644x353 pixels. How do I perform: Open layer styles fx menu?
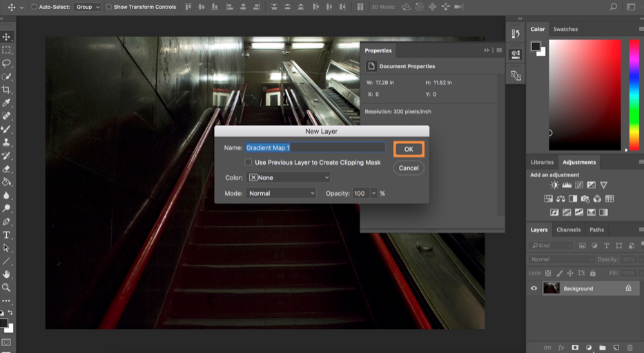pos(561,347)
